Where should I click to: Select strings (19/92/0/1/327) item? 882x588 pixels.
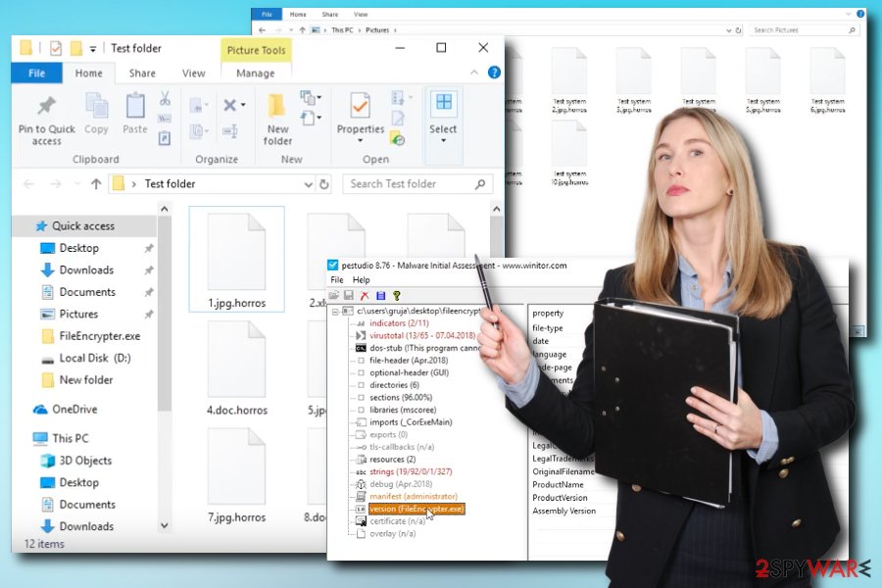(x=411, y=471)
